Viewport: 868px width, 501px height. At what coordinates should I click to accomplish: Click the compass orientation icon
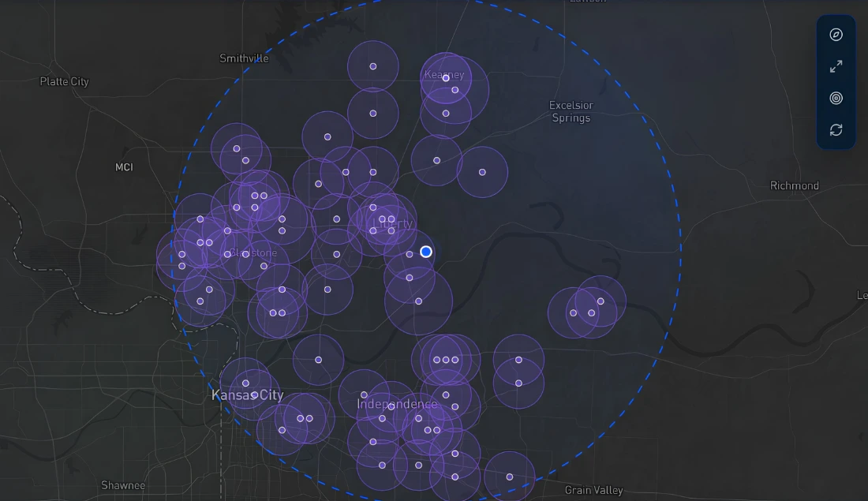(836, 35)
